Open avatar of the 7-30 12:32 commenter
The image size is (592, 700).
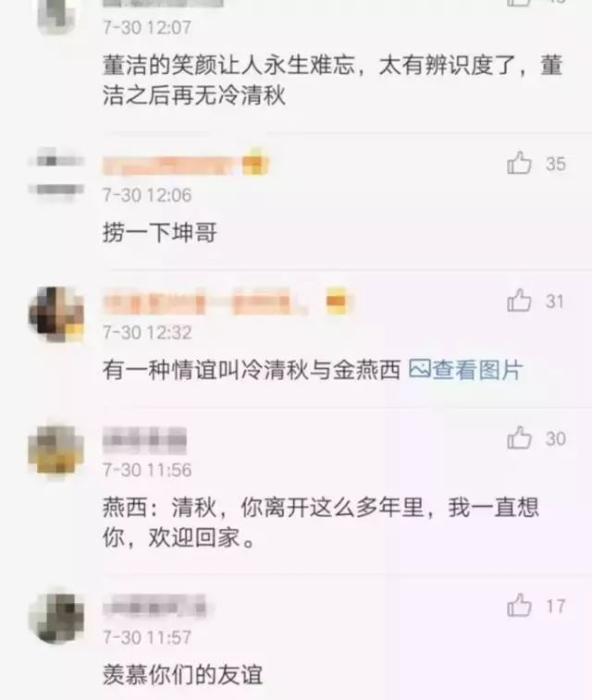(55, 314)
